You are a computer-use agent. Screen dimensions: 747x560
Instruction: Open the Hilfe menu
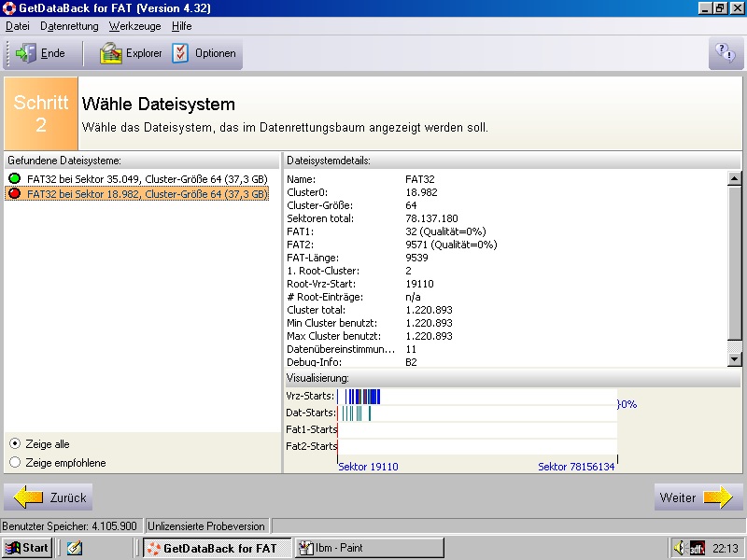[x=181, y=26]
